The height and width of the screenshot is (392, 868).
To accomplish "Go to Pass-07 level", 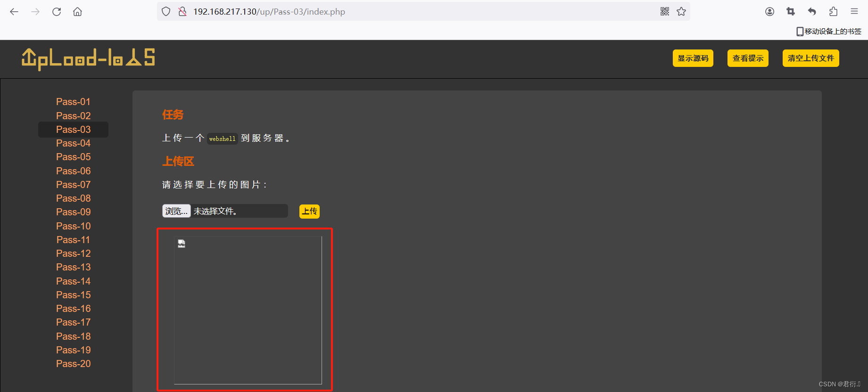I will [73, 185].
